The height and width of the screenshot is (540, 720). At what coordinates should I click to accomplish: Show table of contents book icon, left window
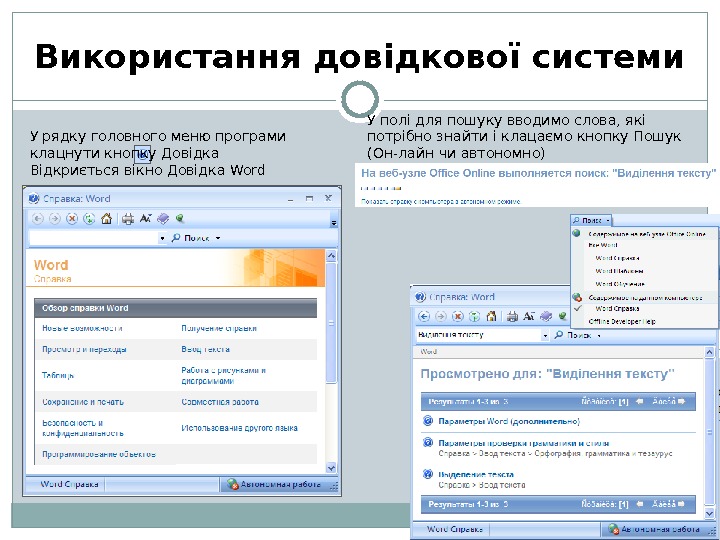(x=163, y=219)
